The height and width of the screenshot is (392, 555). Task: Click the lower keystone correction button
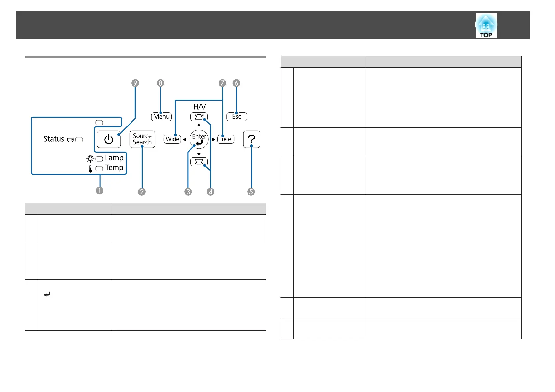point(199,162)
